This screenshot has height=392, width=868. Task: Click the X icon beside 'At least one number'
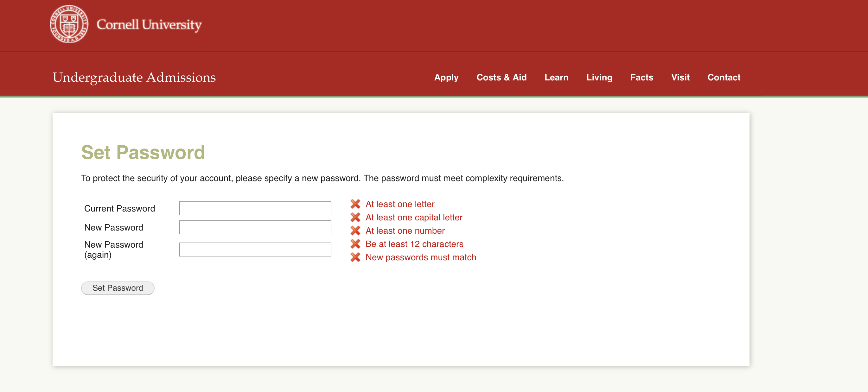click(355, 231)
